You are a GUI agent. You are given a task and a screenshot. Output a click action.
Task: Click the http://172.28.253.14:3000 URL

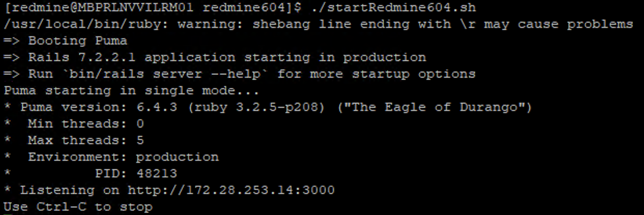231,190
